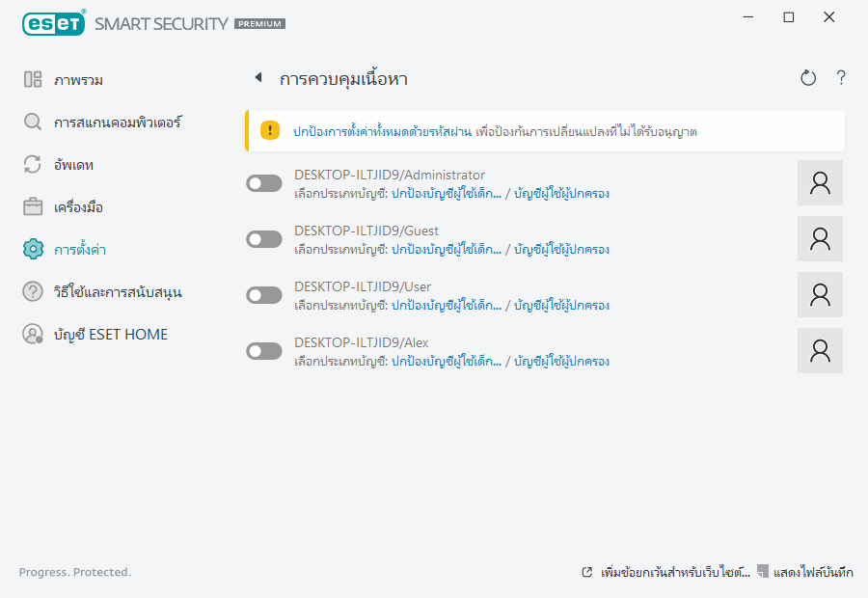Click the Guest account avatar icon
This screenshot has height=598, width=868.
tap(820, 239)
